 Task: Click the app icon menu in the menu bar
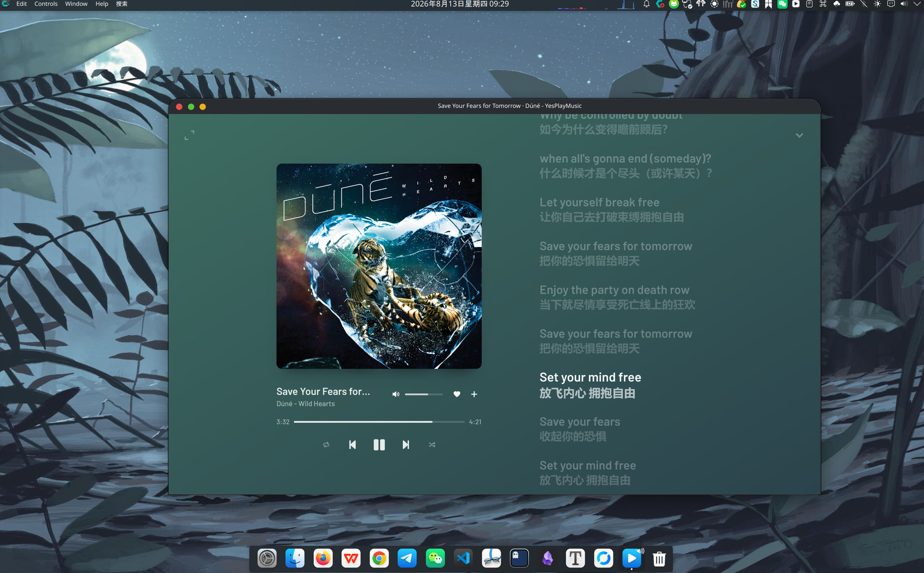(6, 4)
